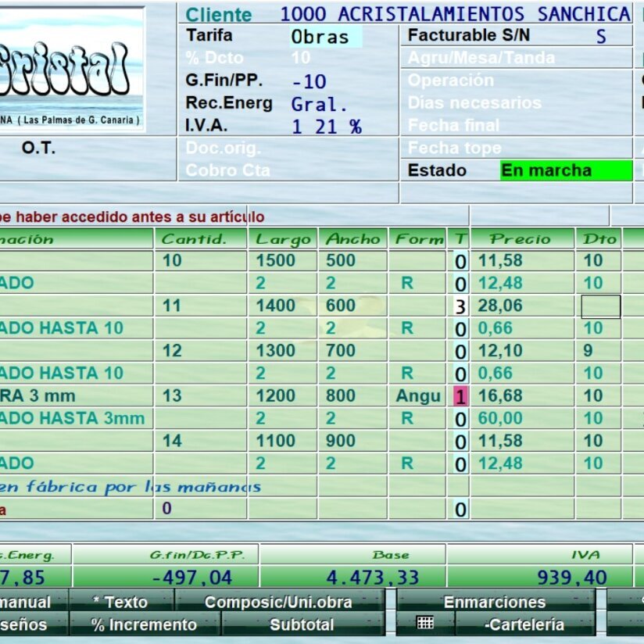Viewport: 644px width, 644px height.
Task: Click the Enmarciones button
Action: click(x=495, y=602)
